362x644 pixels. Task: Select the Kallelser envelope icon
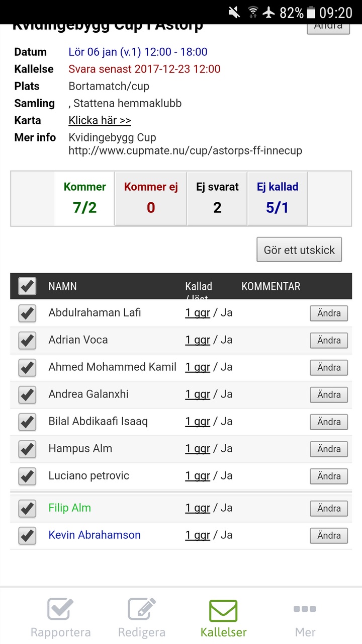223,611
